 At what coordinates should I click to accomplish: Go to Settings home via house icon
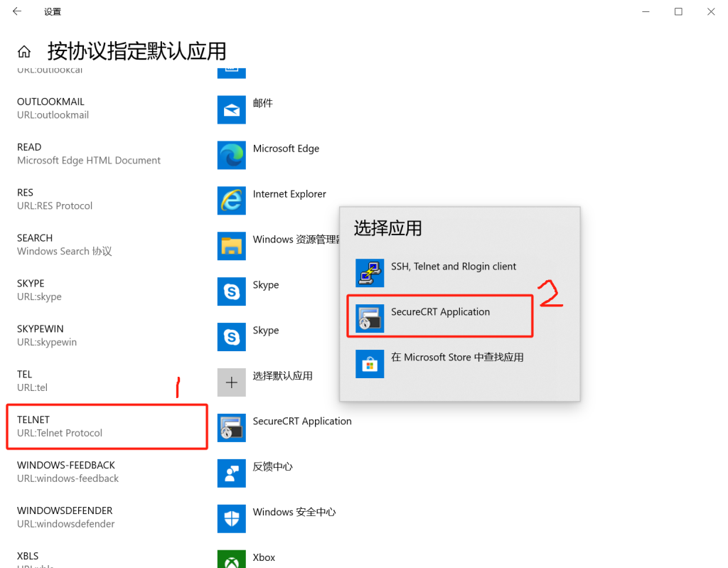click(x=24, y=52)
